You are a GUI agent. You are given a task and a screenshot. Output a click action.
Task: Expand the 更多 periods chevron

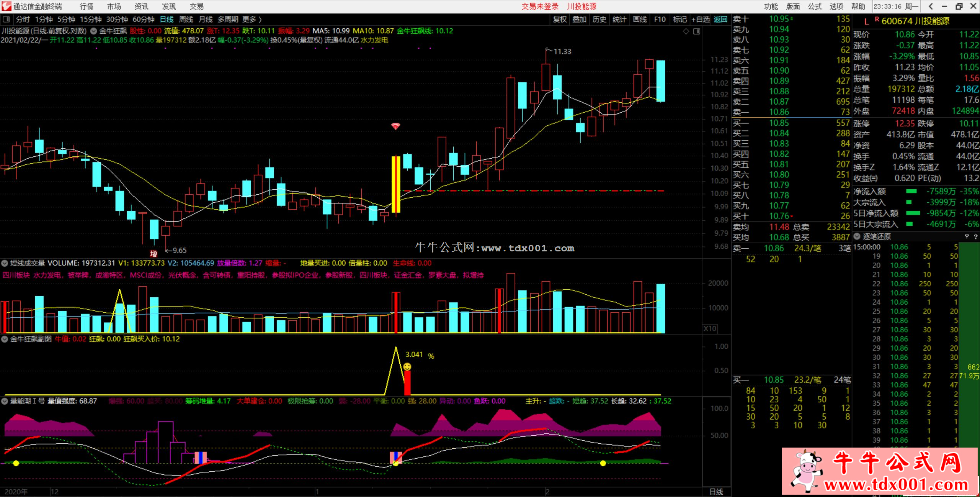click(x=260, y=19)
